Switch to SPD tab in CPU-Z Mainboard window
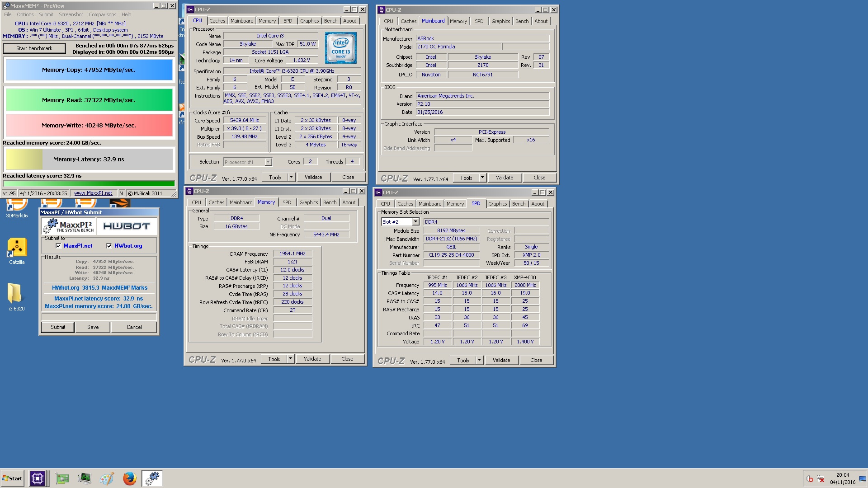Image resolution: width=868 pixels, height=488 pixels. pyautogui.click(x=479, y=21)
